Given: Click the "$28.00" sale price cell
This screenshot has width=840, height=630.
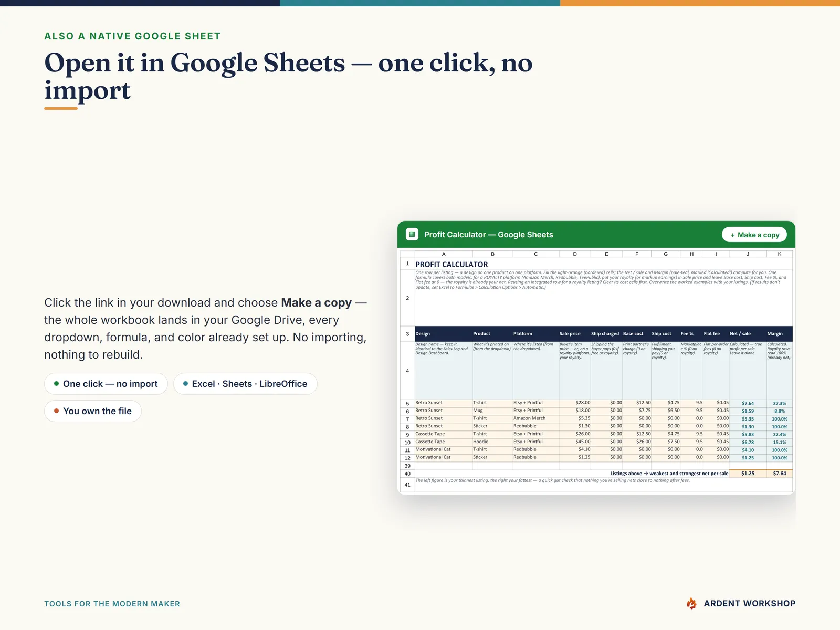Looking at the screenshot, I should (574, 403).
